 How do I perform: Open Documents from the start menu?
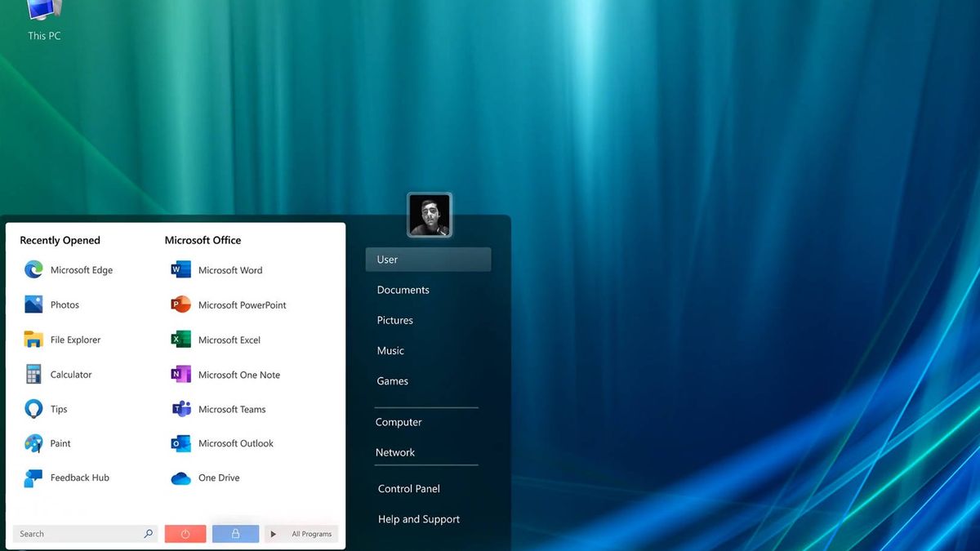pyautogui.click(x=403, y=290)
